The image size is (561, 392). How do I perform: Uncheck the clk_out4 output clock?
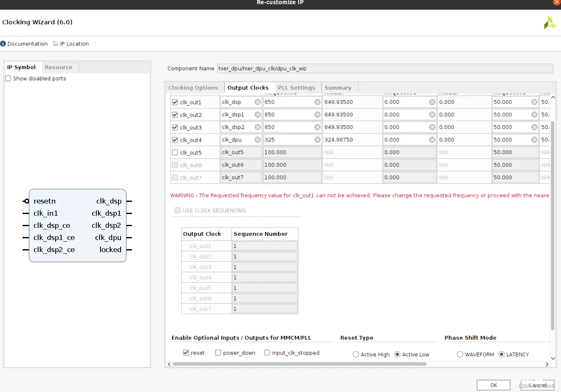[175, 140]
